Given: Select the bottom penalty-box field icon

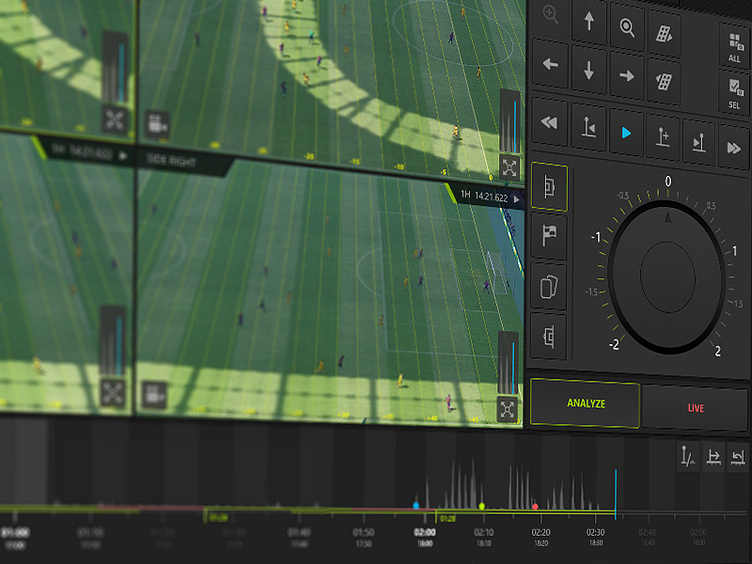Looking at the screenshot, I should pyautogui.click(x=548, y=336).
